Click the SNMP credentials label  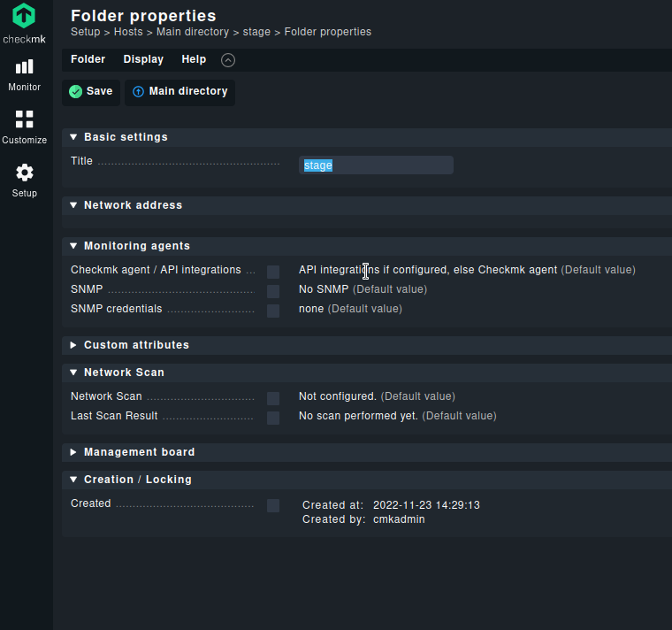click(x=117, y=309)
